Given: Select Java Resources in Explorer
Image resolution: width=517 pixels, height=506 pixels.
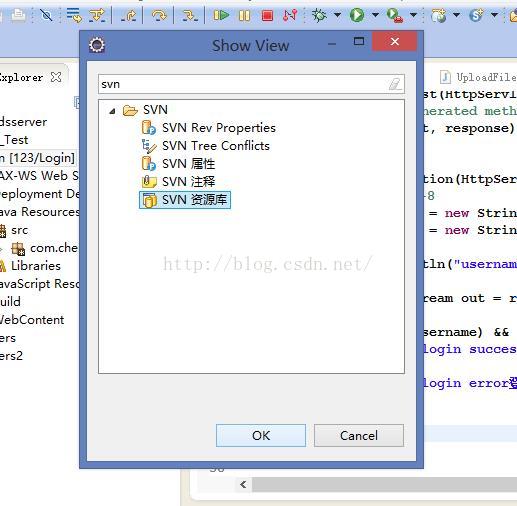Looking at the screenshot, I should click(x=40, y=212).
